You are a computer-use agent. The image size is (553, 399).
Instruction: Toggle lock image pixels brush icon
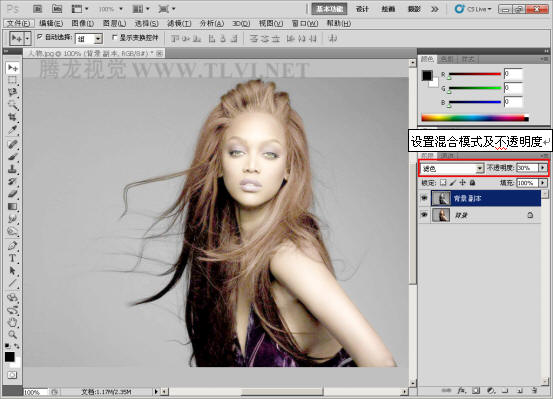coord(453,183)
